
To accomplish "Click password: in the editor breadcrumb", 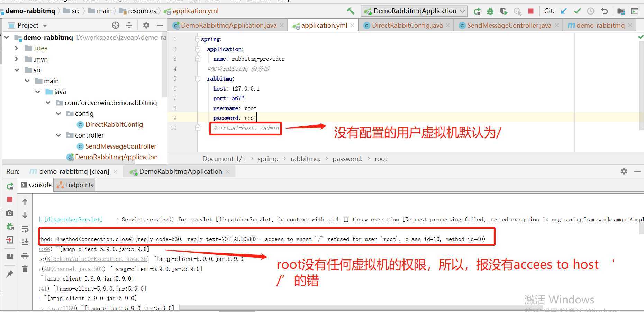I will pyautogui.click(x=347, y=159).
